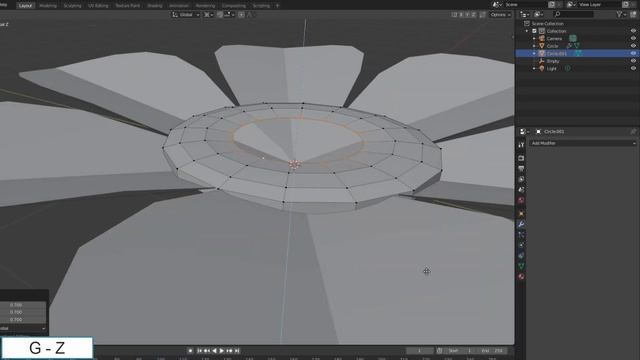Switch to the Compositing workspace tab
This screenshot has height=360, width=640.
click(234, 6)
